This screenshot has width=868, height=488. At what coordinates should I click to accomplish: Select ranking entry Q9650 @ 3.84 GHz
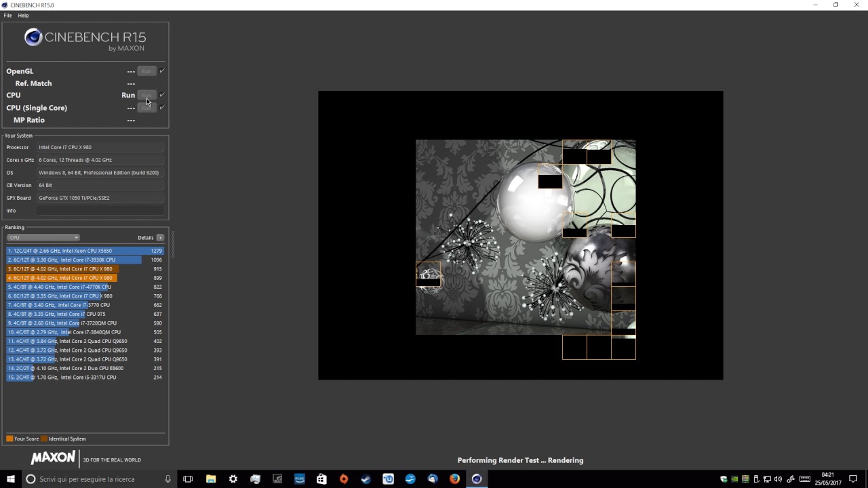pos(85,341)
